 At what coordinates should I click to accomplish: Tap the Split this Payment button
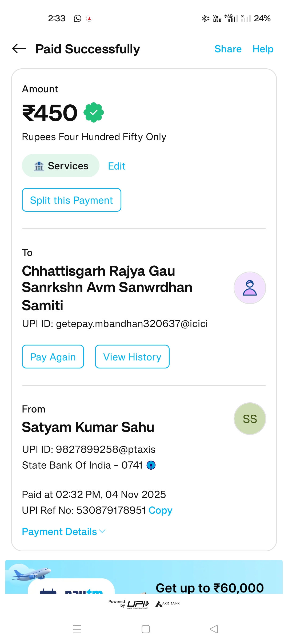pos(71,200)
